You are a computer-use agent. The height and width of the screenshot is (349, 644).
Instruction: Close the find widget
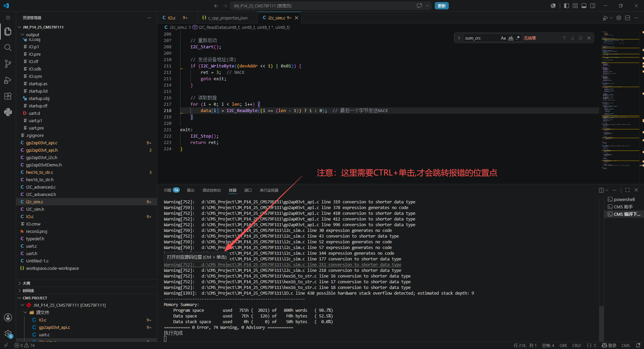pyautogui.click(x=589, y=38)
